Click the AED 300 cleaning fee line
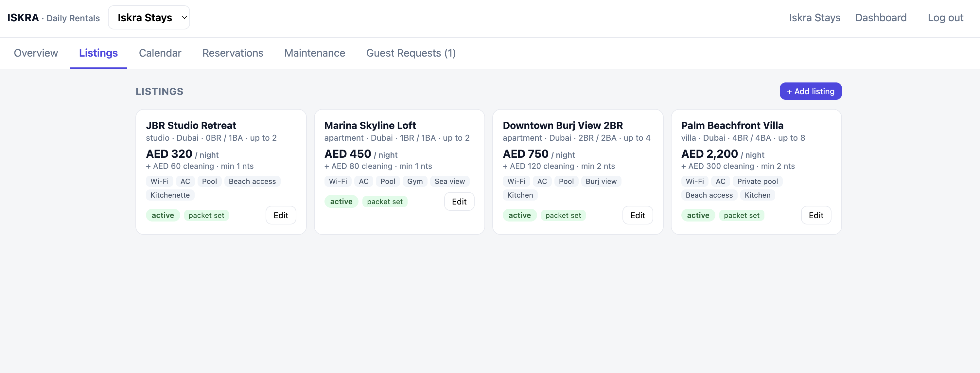This screenshot has width=980, height=373. tap(738, 166)
